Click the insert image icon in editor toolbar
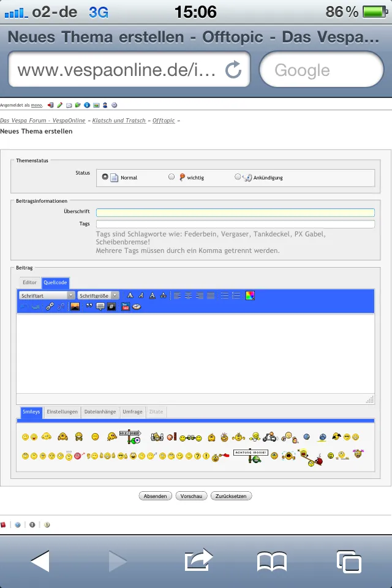This screenshot has width=392, height=588. [x=75, y=306]
